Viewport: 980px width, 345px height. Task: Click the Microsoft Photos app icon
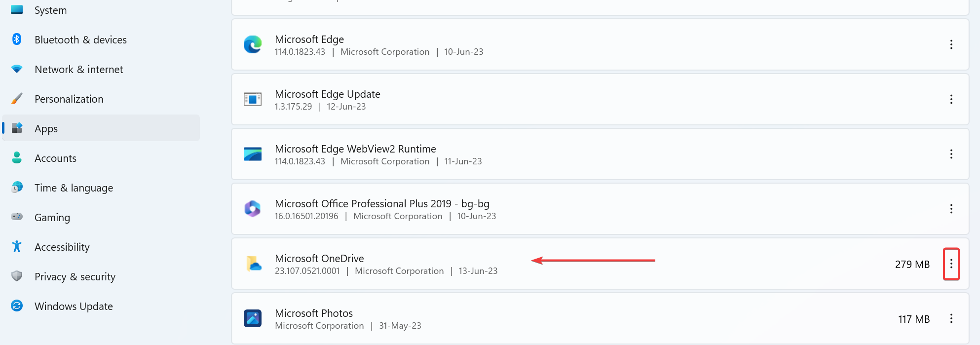click(x=253, y=318)
